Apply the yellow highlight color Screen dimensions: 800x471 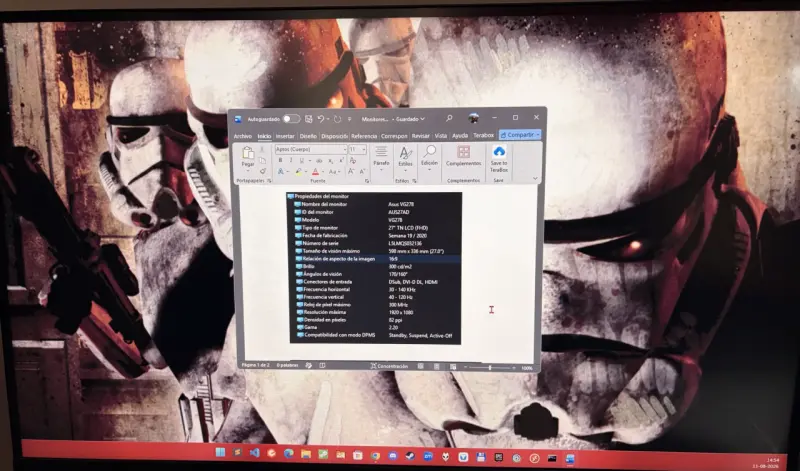tap(299, 171)
